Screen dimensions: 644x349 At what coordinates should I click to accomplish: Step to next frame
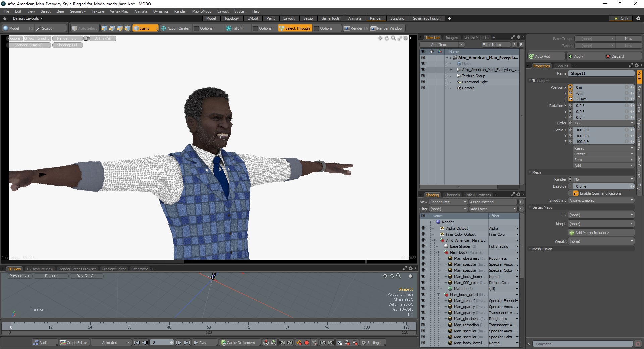[179, 343]
